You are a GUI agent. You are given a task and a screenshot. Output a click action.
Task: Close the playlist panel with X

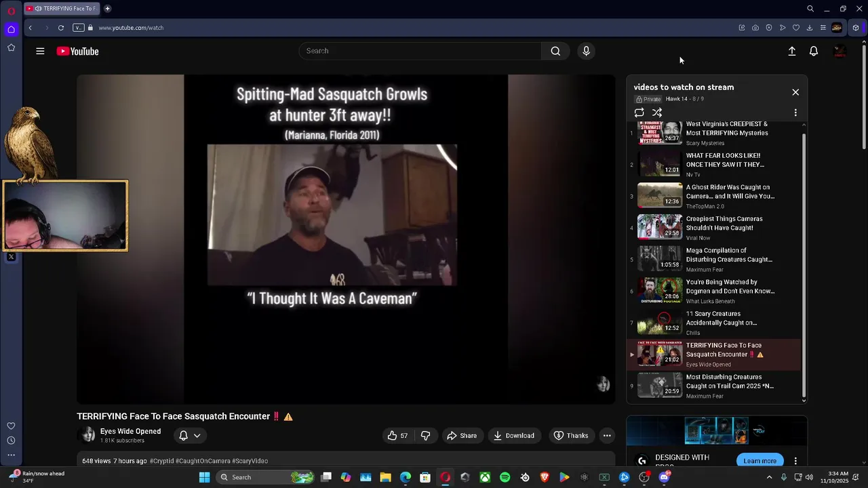click(x=795, y=92)
